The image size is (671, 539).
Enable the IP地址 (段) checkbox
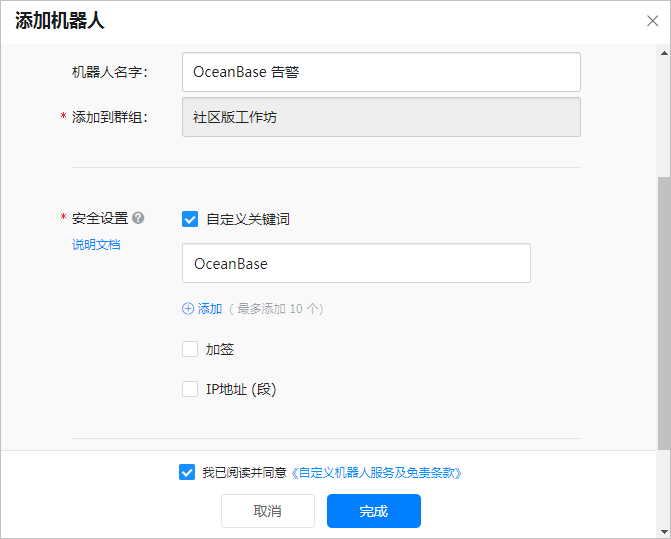coord(190,389)
